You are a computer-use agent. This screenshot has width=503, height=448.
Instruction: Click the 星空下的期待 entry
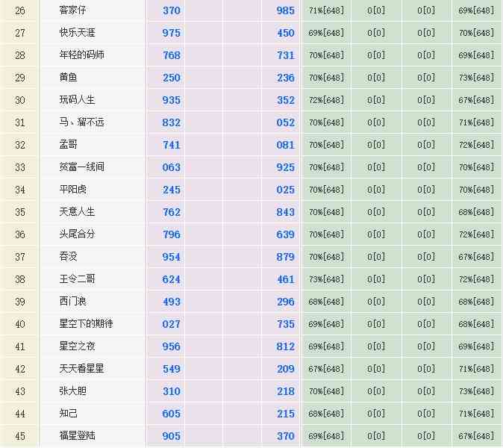coord(87,324)
